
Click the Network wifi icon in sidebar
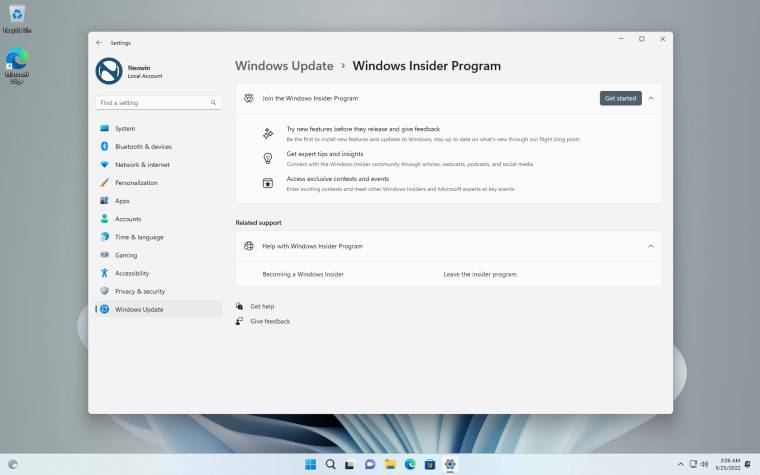[104, 165]
